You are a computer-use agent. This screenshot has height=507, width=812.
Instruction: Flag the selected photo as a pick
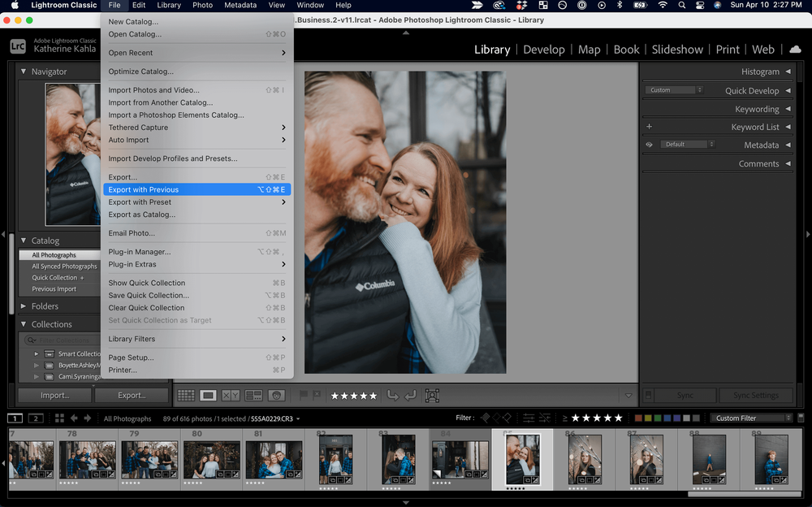point(303,395)
